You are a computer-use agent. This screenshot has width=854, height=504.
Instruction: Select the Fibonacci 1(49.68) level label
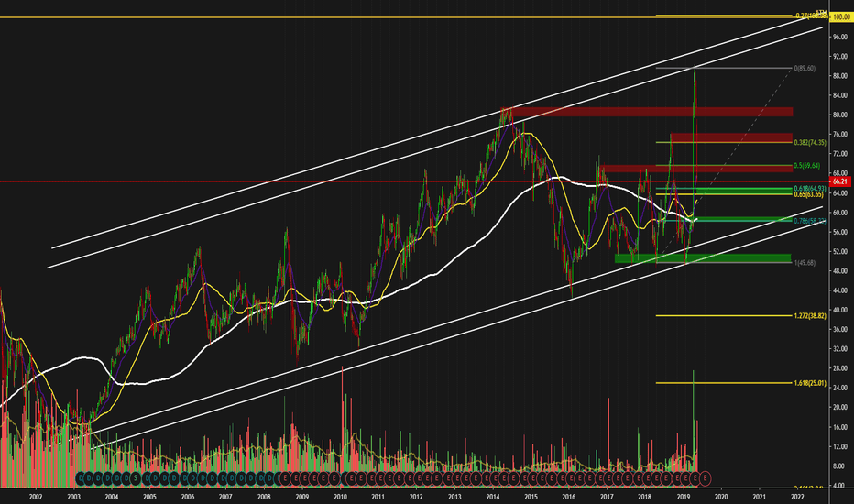pos(805,263)
